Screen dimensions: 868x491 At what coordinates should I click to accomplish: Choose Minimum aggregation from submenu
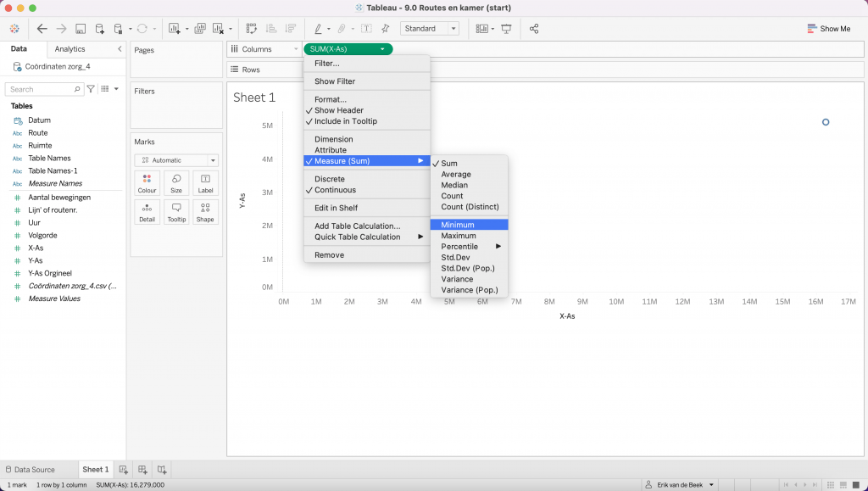(458, 225)
